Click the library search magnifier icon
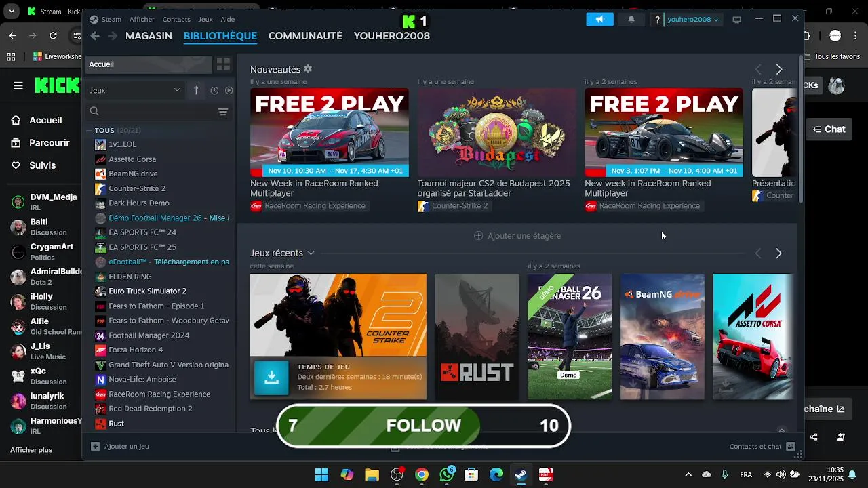 point(94,112)
